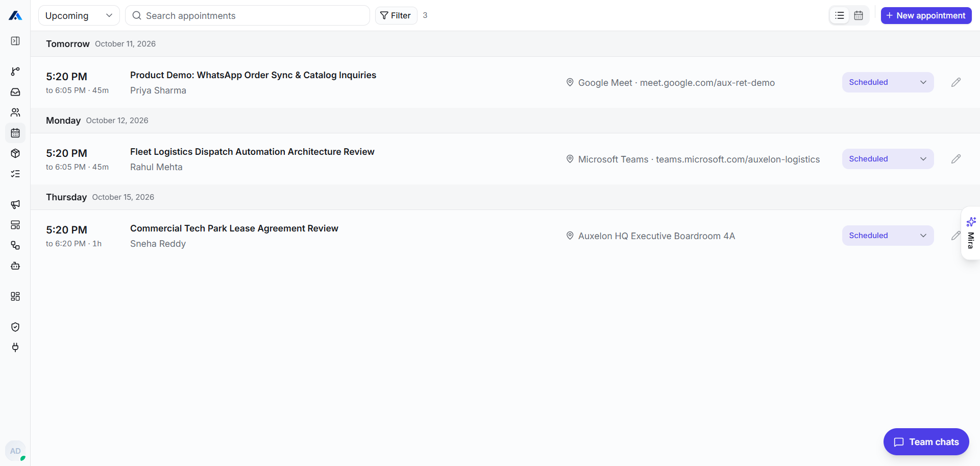Viewport: 980px width, 466px height.
Task: Select contact name Priya Sharma
Action: (158, 90)
